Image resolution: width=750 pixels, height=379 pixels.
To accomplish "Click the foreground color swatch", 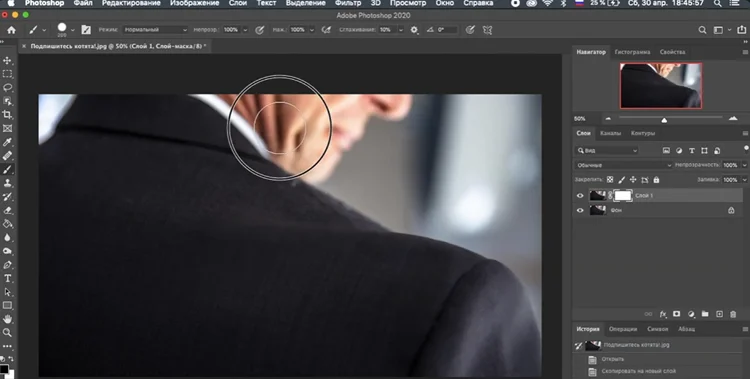I will tap(4, 369).
